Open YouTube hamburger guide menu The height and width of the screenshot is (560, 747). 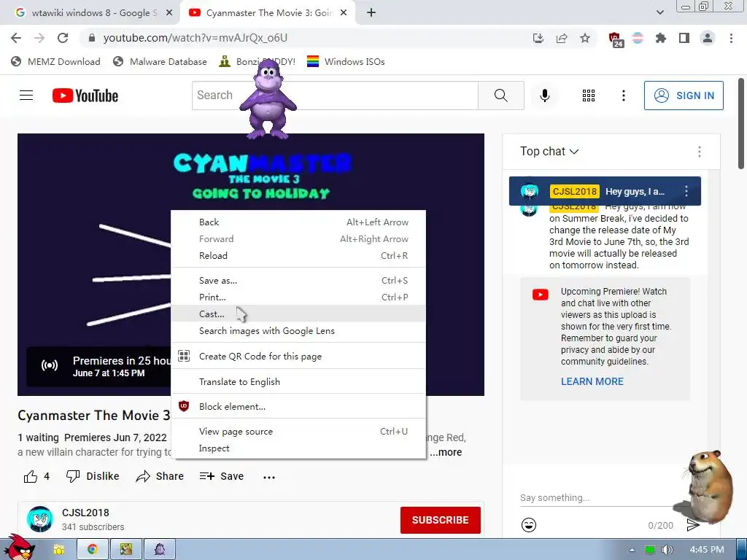click(26, 96)
